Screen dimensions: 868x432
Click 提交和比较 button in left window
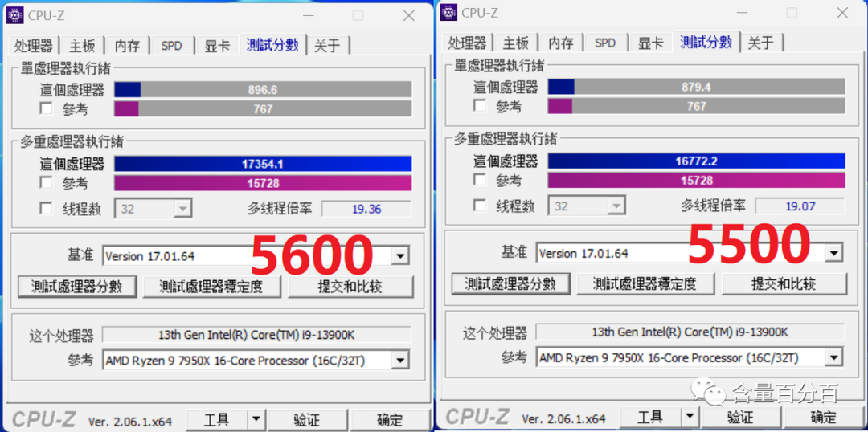tap(350, 287)
